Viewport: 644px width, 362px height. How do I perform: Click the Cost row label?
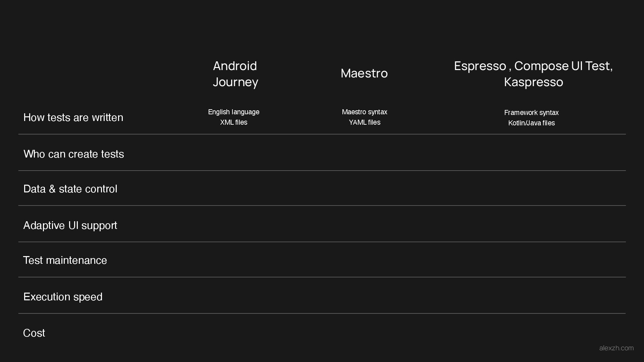pos(34,333)
